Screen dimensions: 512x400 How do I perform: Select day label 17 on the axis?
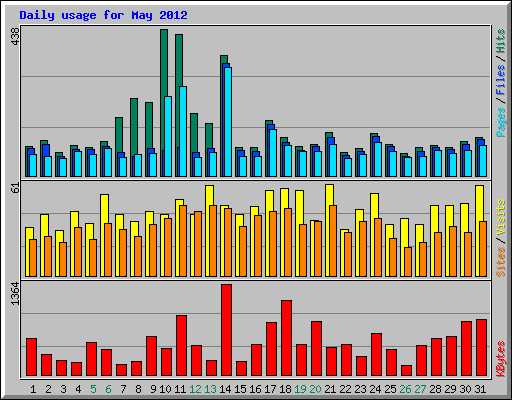(270, 389)
